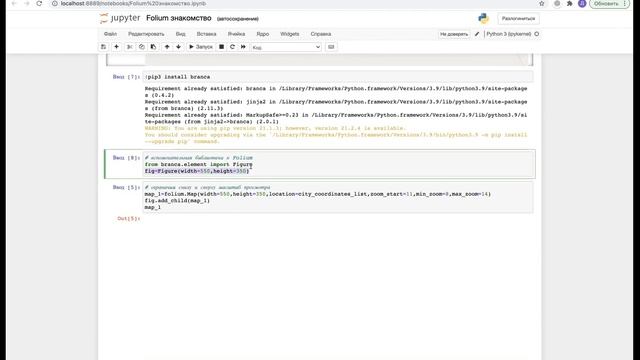Bookmark the page with the star icon

(542, 4)
